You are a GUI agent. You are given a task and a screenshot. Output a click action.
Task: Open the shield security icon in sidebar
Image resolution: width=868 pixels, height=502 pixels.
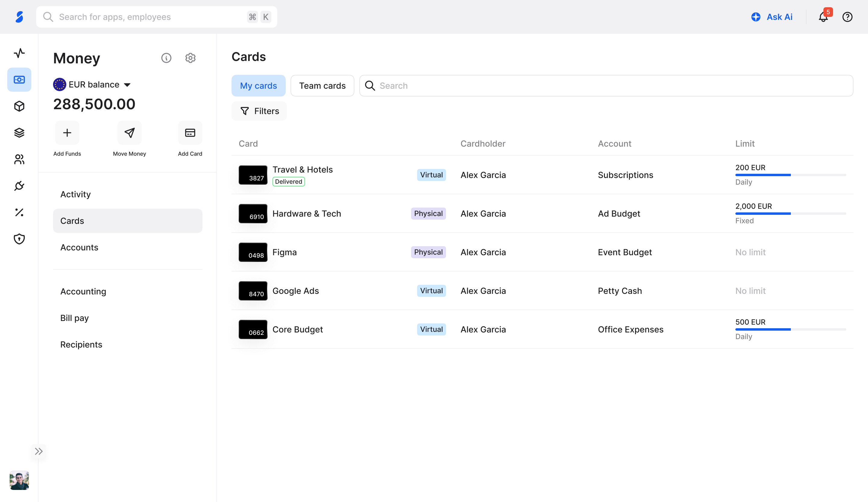(19, 239)
